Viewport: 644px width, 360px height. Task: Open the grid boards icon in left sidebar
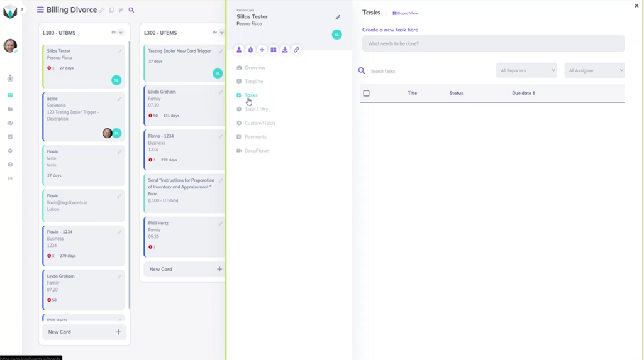point(10,95)
